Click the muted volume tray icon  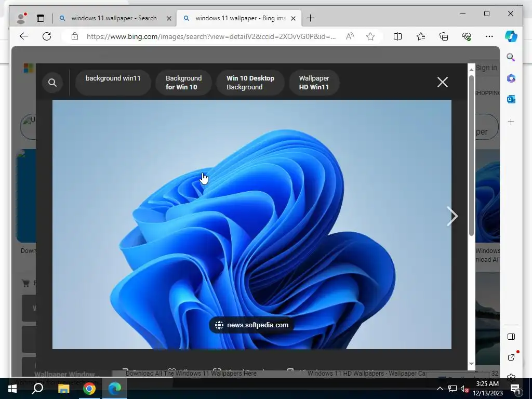(x=464, y=389)
